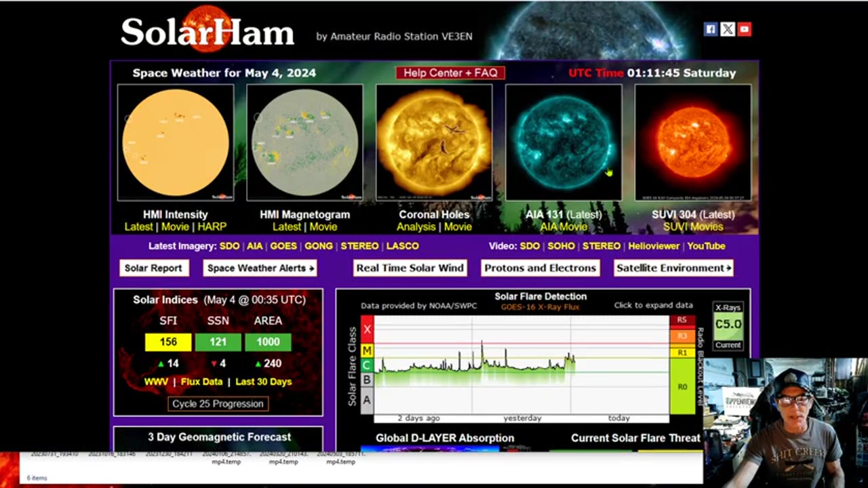
Task: Open HMI Intensity Latest link
Action: coord(139,227)
